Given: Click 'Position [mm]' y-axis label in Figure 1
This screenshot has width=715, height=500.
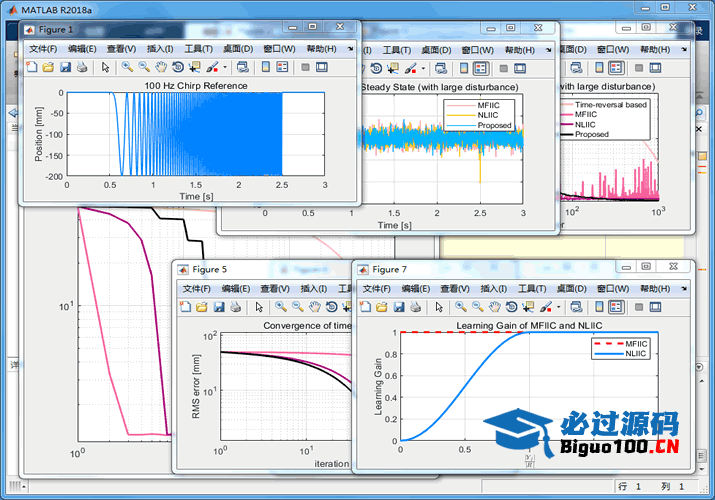Looking at the screenshot, I should 39,134.
